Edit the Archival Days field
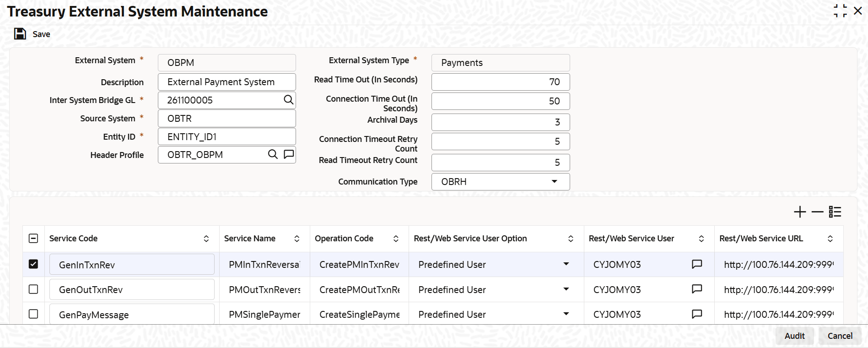Viewport: 868px width, 348px height. pos(501,122)
